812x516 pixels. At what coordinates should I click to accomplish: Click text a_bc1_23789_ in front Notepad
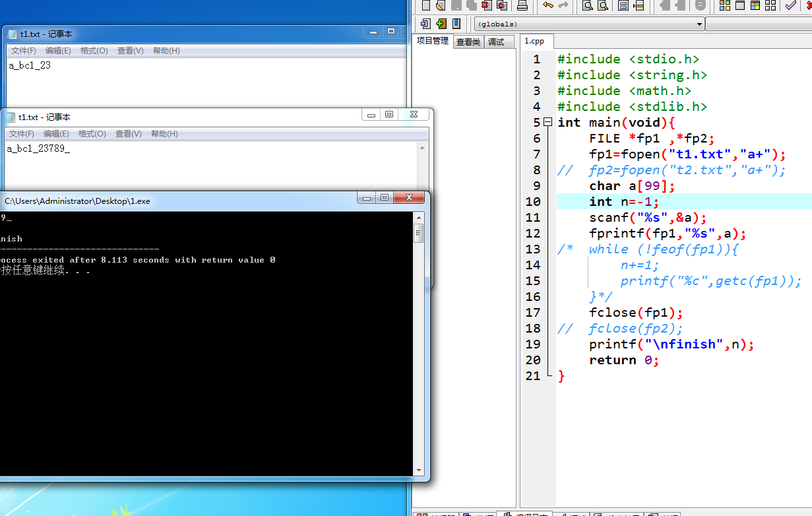[x=38, y=148]
